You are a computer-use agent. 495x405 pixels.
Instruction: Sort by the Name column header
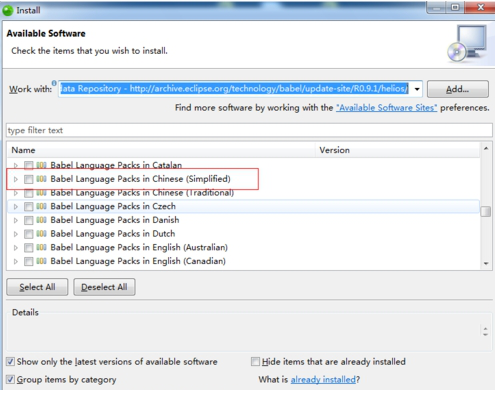pyautogui.click(x=161, y=150)
